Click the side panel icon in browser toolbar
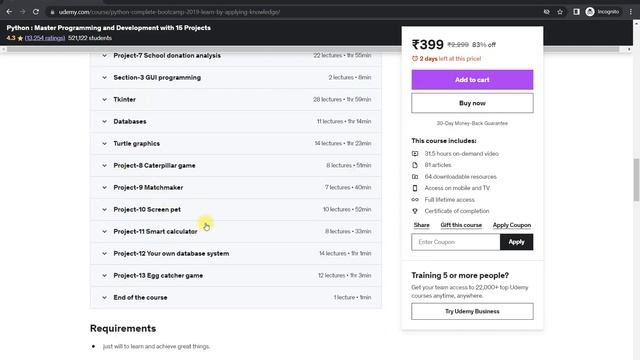This screenshot has width=640, height=360. tap(576, 12)
